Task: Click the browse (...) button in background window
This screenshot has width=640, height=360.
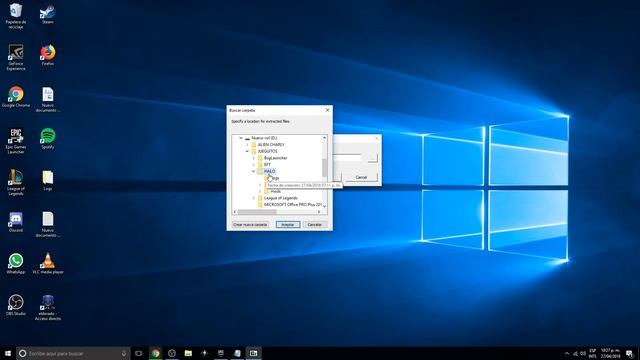Action: click(x=372, y=158)
